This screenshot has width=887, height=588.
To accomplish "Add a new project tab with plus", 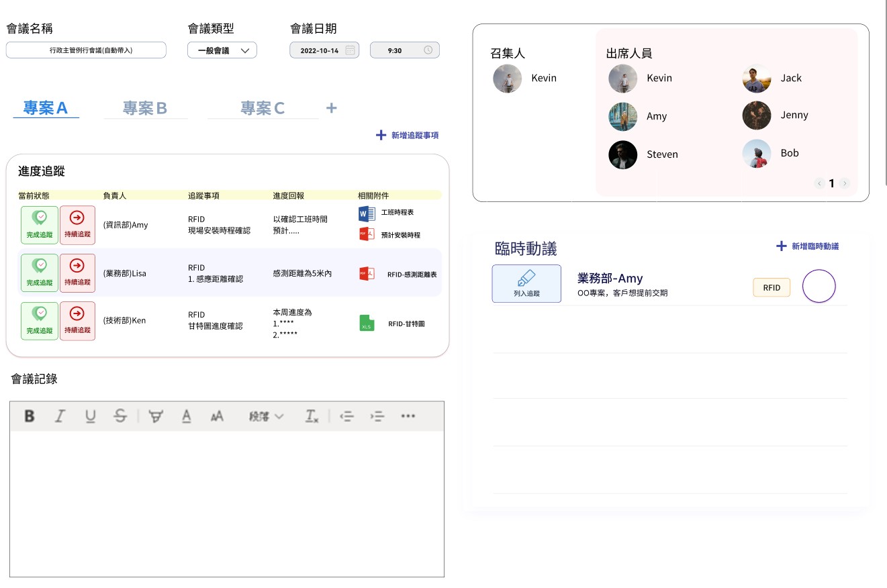I will tap(331, 108).
